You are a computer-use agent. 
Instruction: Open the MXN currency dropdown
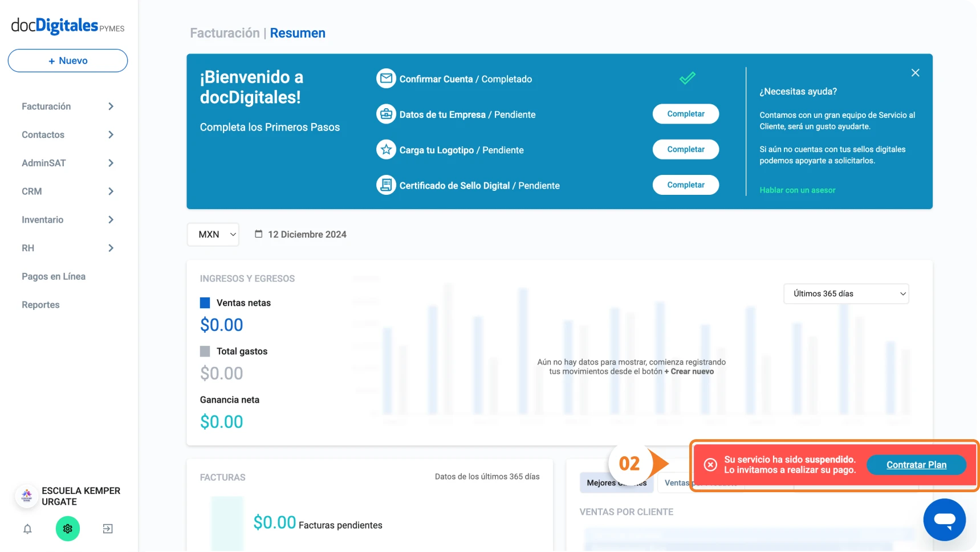pyautogui.click(x=213, y=235)
